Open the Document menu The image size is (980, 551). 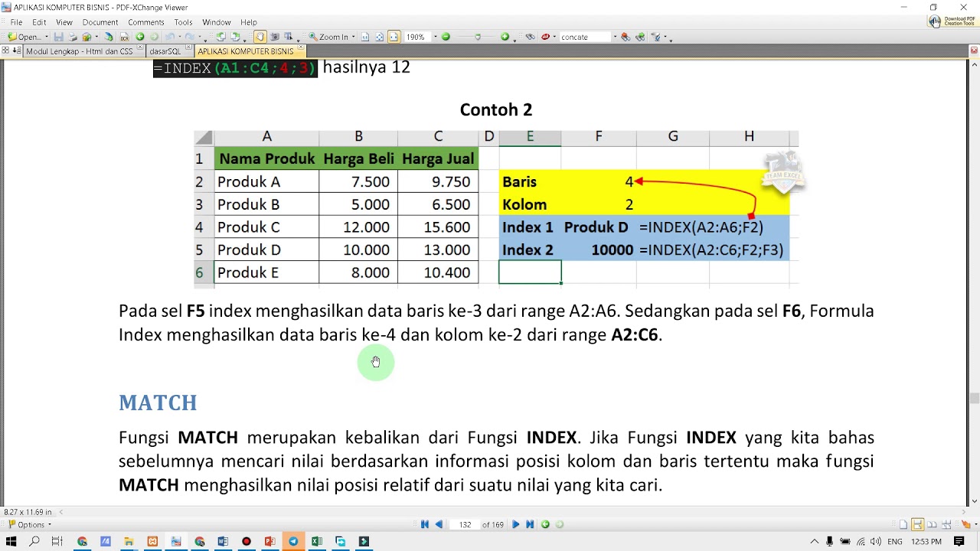coord(100,22)
